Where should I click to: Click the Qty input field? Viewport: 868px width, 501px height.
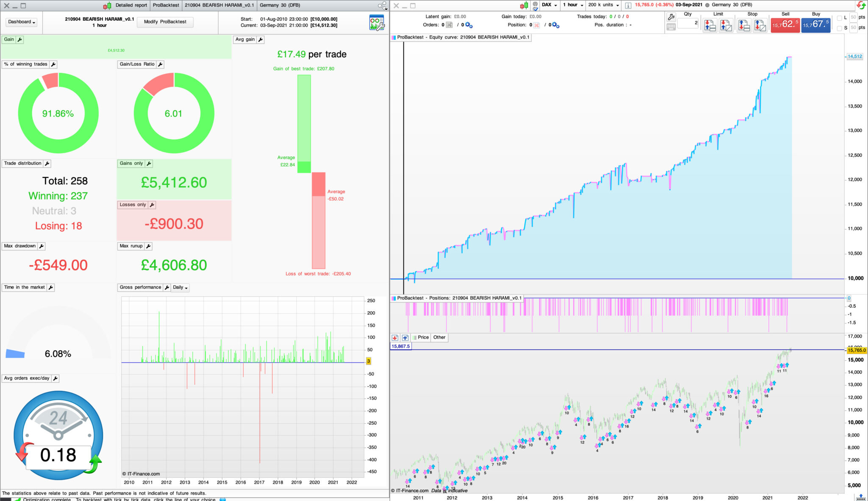pyautogui.click(x=687, y=23)
